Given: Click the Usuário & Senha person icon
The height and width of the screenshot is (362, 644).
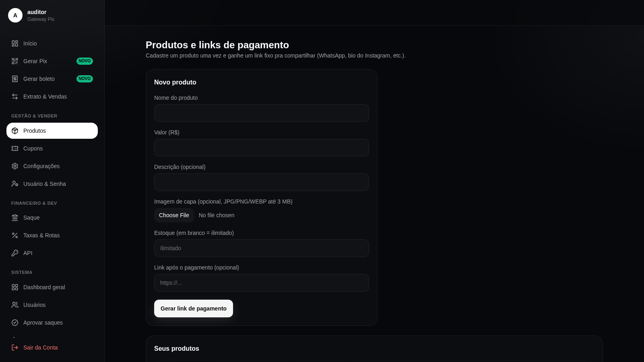Looking at the screenshot, I should coord(15,184).
